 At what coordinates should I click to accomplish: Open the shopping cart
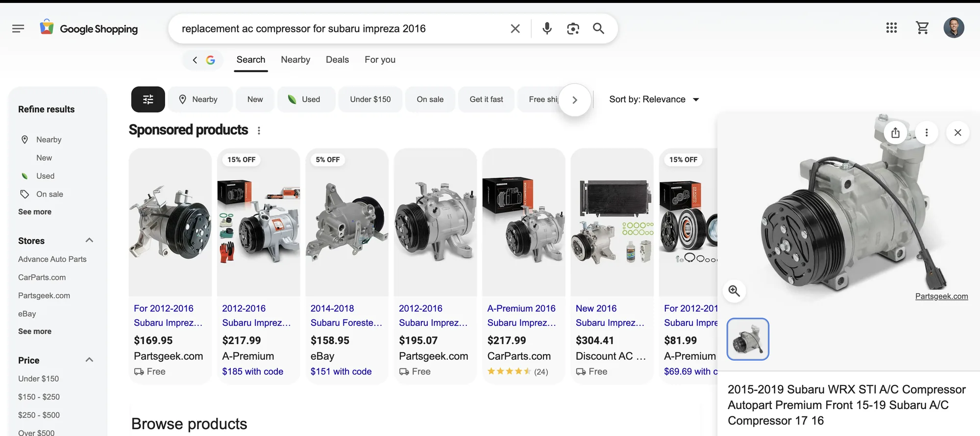click(922, 28)
